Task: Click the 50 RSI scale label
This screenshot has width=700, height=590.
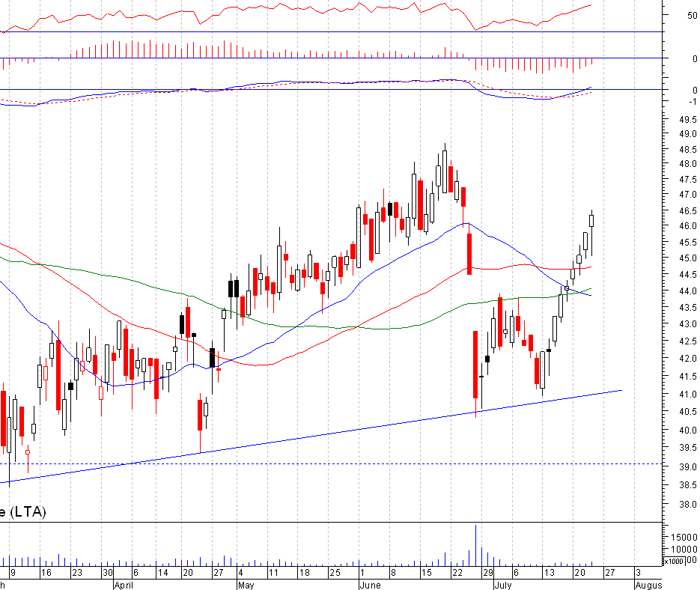Action: [692, 16]
